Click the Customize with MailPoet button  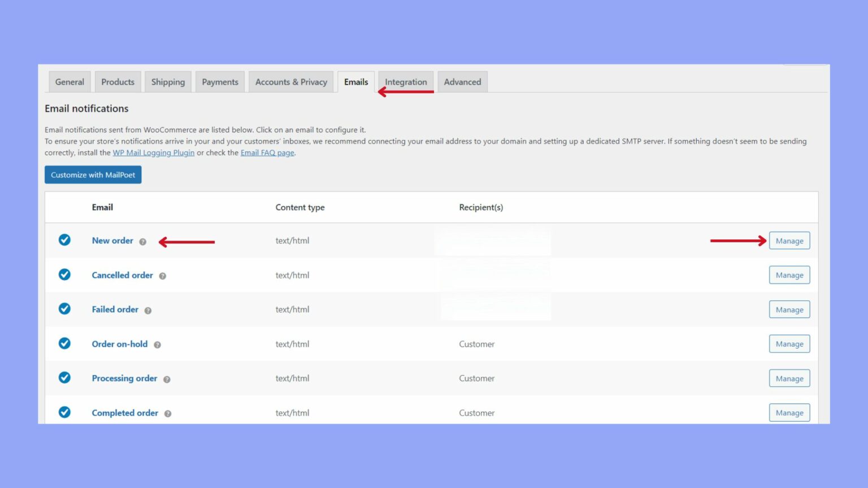click(93, 175)
